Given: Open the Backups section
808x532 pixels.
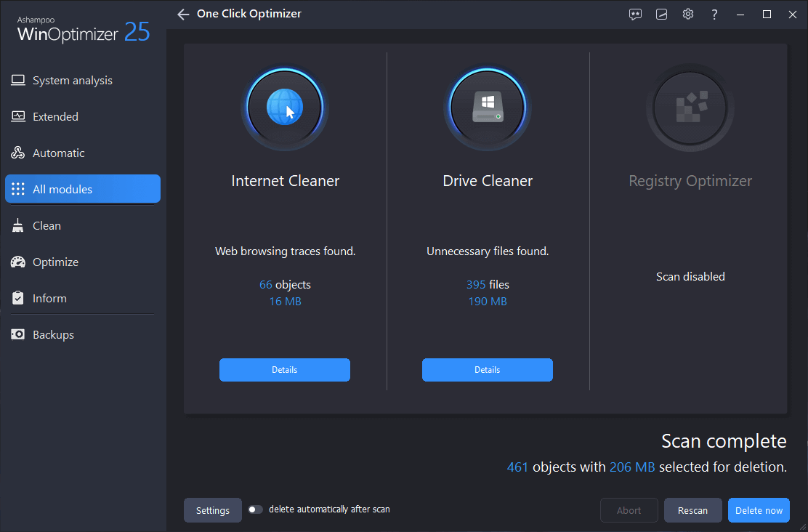Looking at the screenshot, I should pos(83,334).
